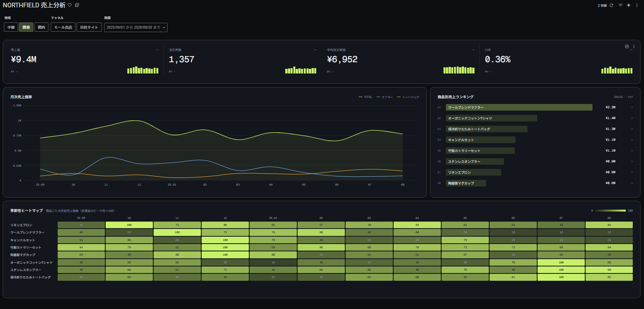Toggle the 関西 region filter
This screenshot has width=644, height=309.
(x=41, y=27)
